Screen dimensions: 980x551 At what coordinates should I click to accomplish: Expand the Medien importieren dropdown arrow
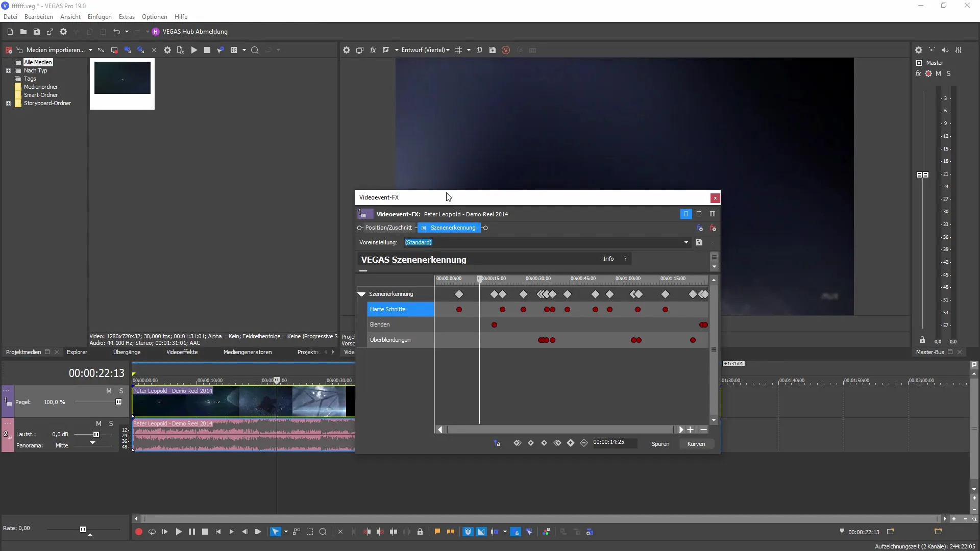pos(90,50)
